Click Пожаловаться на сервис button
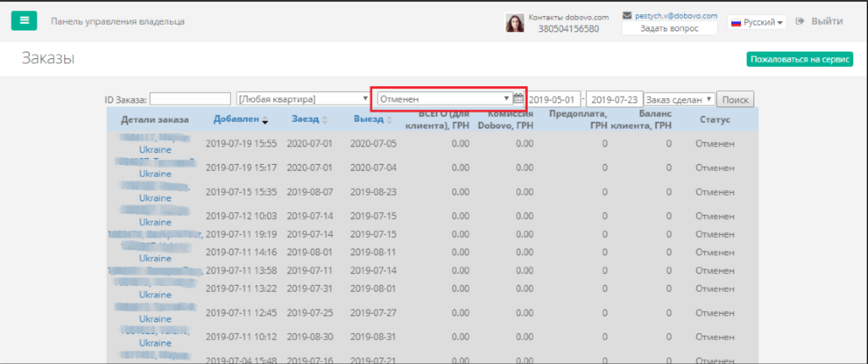 click(x=799, y=59)
